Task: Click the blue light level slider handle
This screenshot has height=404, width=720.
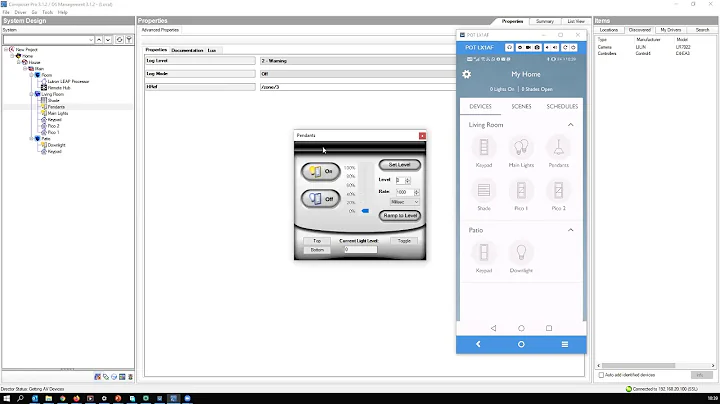Action: (365, 211)
